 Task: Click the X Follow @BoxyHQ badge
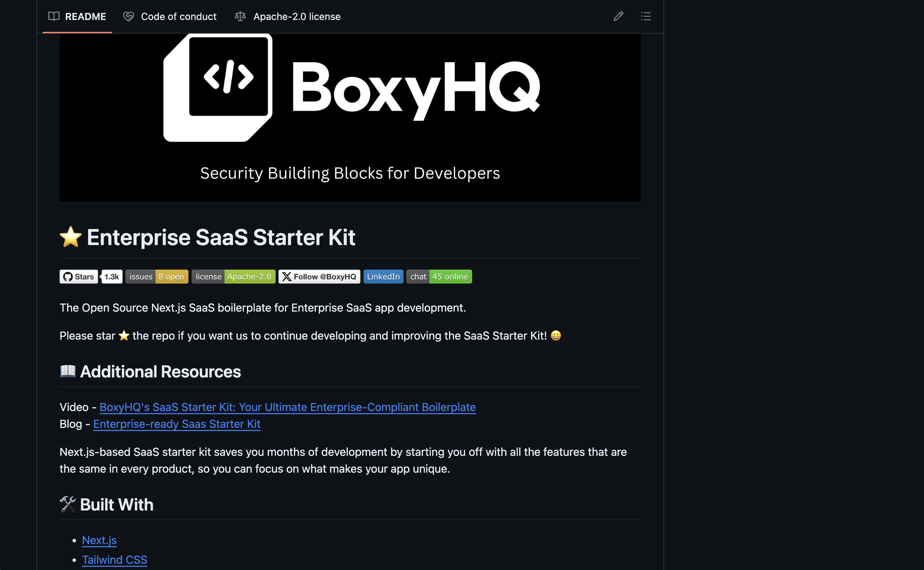click(x=319, y=277)
